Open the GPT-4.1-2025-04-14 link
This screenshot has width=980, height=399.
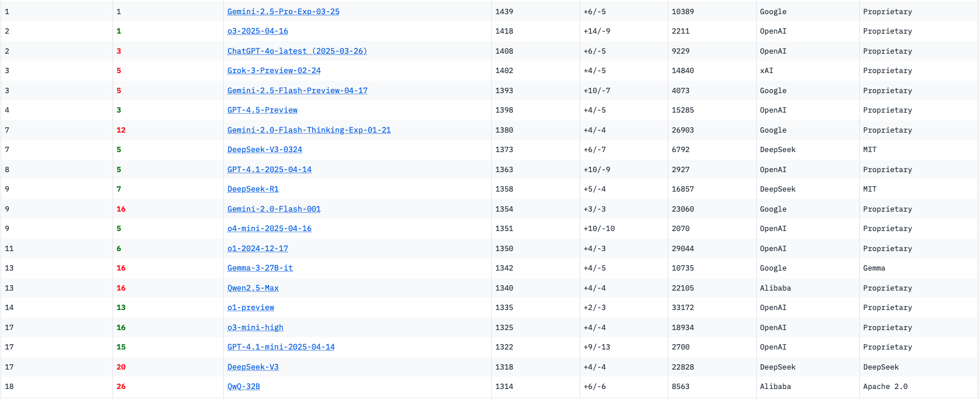coord(270,170)
